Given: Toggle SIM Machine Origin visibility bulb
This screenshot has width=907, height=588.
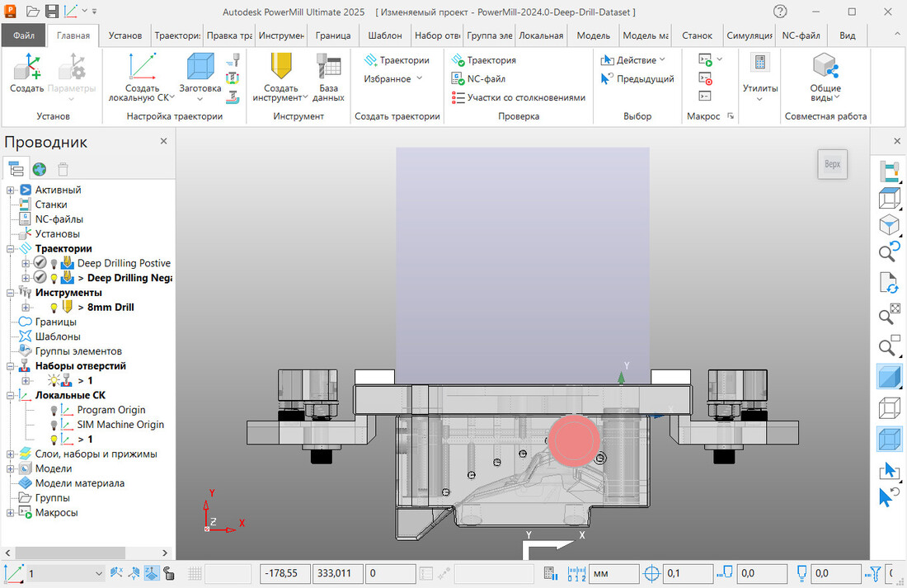Looking at the screenshot, I should 54,425.
